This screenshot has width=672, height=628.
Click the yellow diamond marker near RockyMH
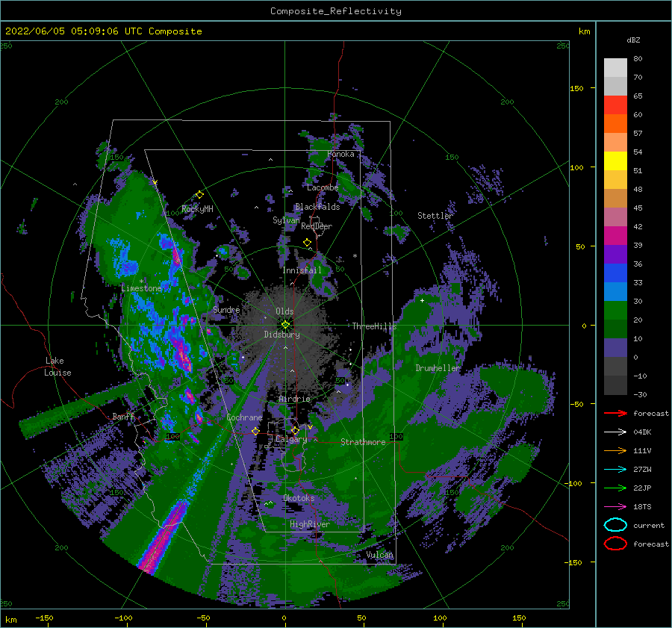pyautogui.click(x=199, y=195)
